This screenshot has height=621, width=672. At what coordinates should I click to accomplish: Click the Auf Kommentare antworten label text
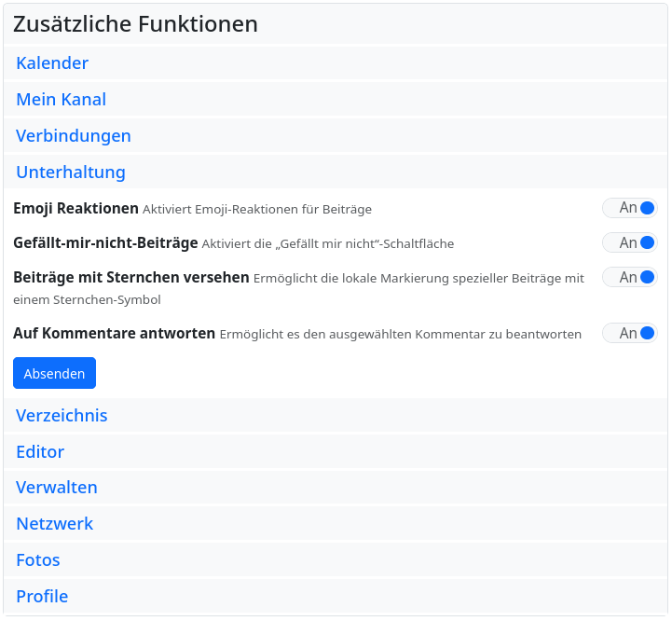point(114,333)
